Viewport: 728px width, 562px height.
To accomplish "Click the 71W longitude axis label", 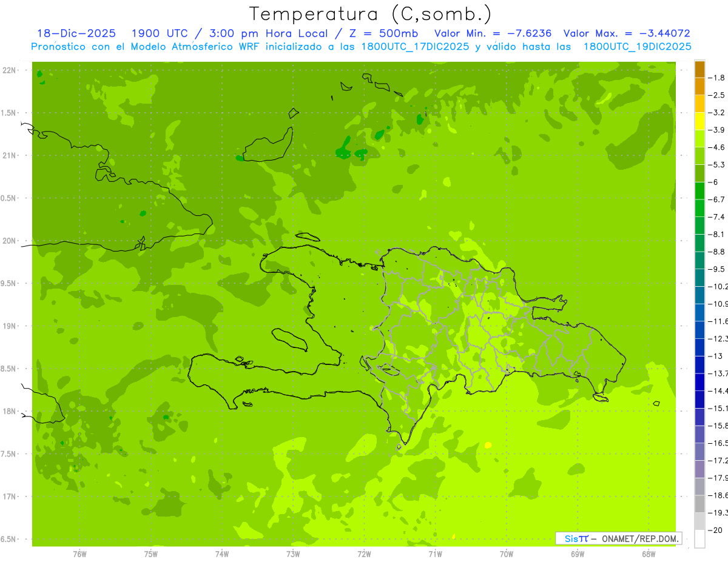I will 435,554.
